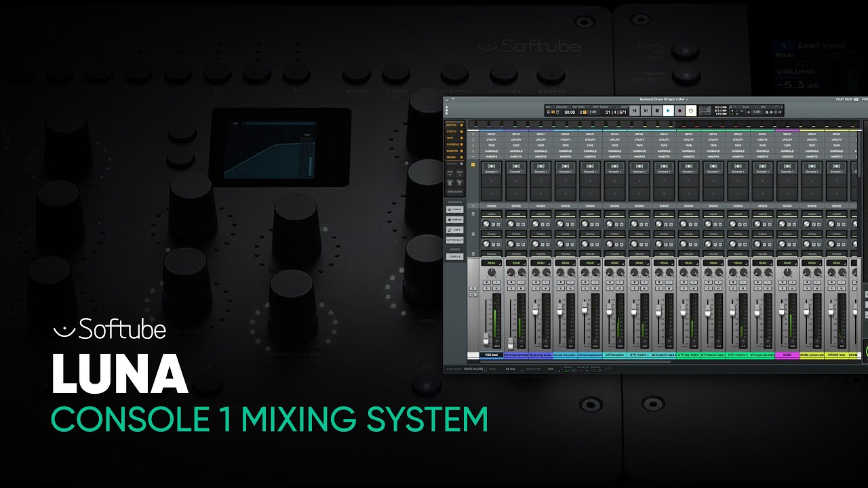Open Console 1 insert on GTR acoustic channel

614,168
